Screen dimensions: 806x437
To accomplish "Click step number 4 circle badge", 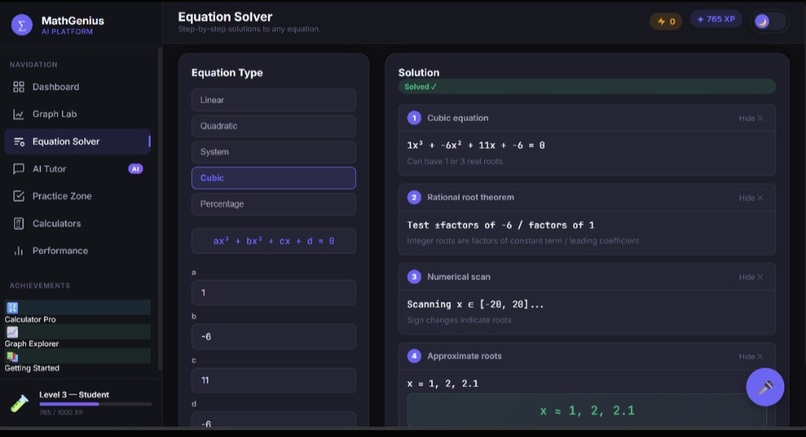I will 414,356.
